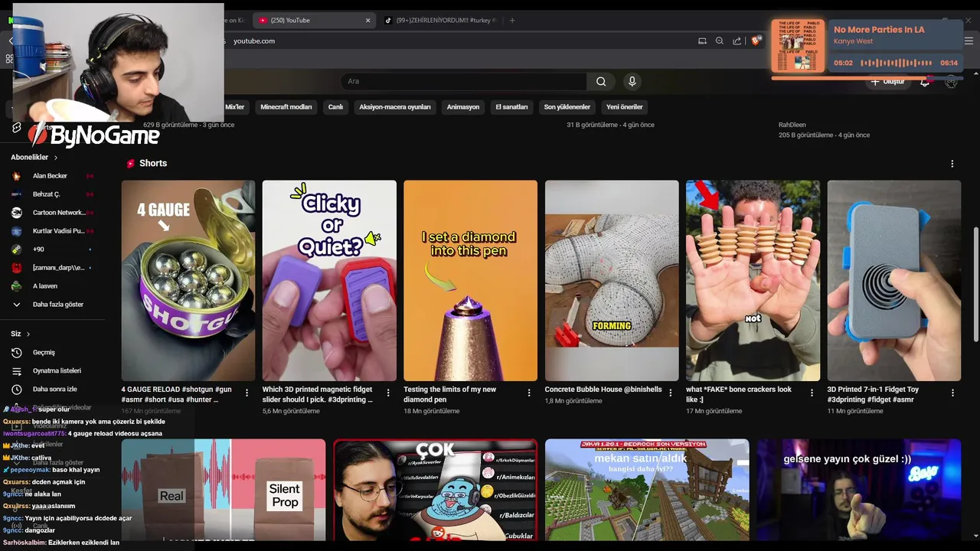
Task: Click the YouTube search magnifier button
Action: point(601,81)
